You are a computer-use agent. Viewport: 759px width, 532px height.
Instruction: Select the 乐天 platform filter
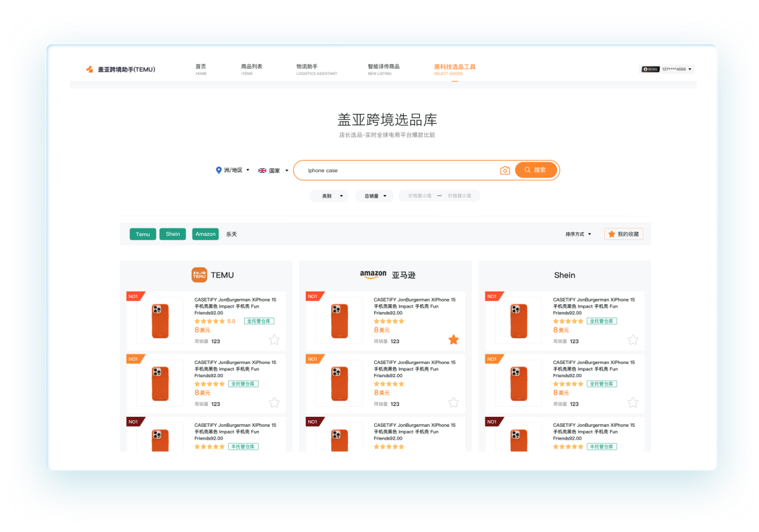[x=231, y=235]
